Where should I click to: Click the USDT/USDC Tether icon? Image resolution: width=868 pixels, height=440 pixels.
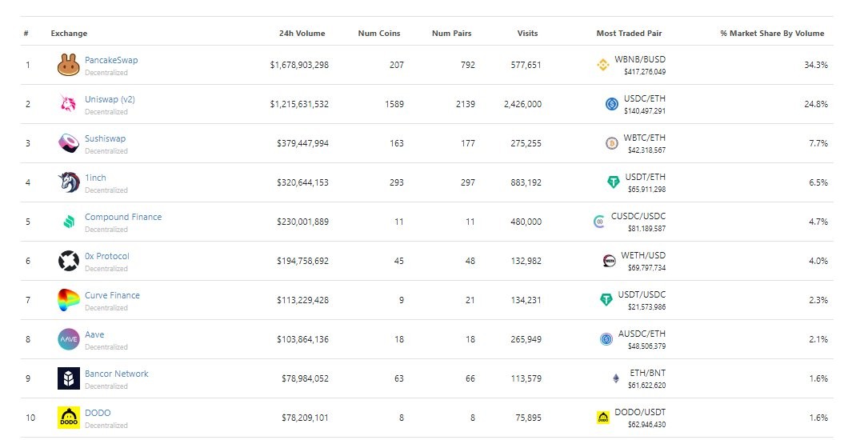click(x=606, y=300)
